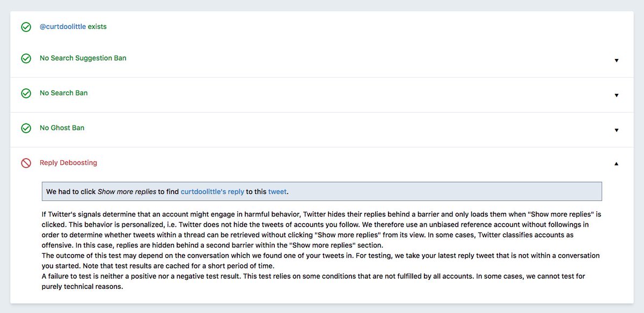The width and height of the screenshot is (644, 313).
Task: Click the italic "Show more replies" text in box
Action: coord(127,191)
